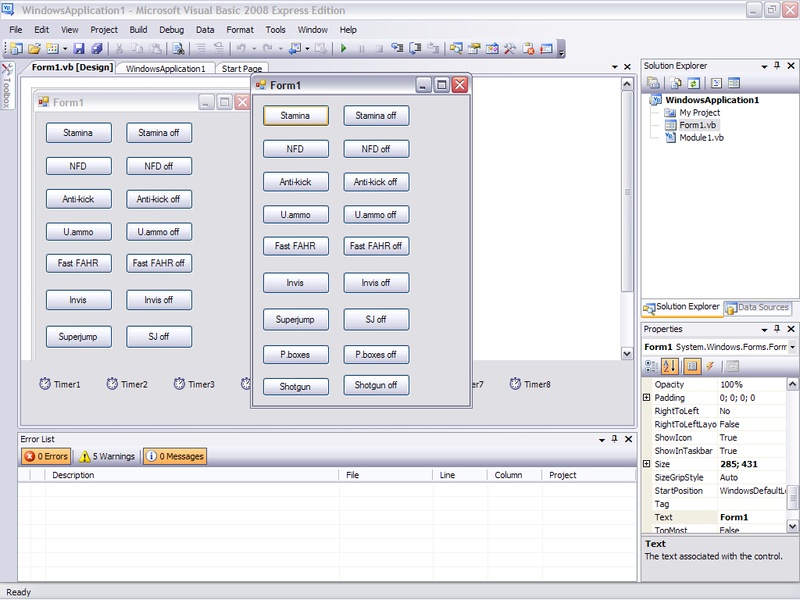Click the View Code icon in Solution Explorer
This screenshot has width=800, height=600.
(716, 83)
